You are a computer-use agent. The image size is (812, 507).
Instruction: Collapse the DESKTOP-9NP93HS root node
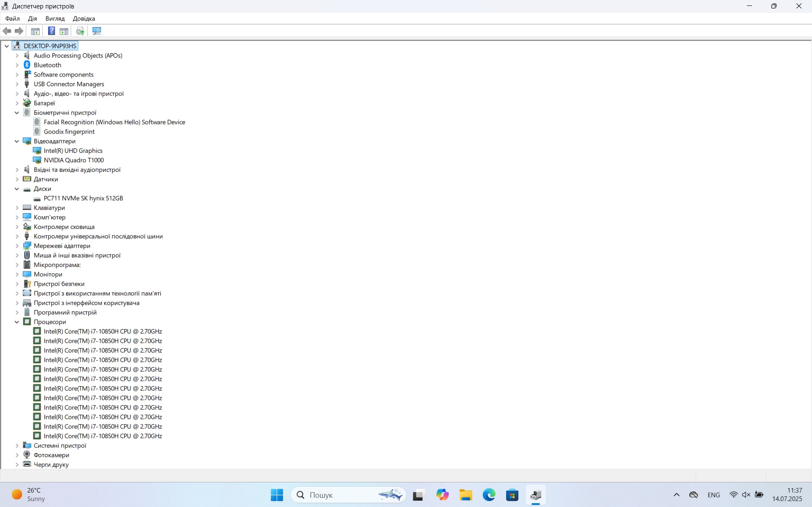(7, 46)
